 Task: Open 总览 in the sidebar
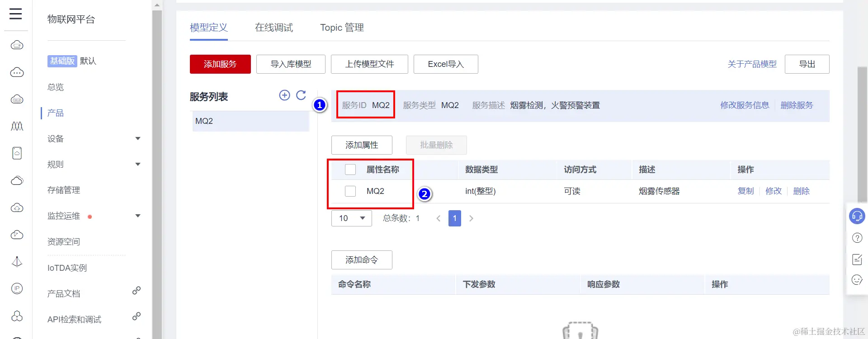[56, 87]
